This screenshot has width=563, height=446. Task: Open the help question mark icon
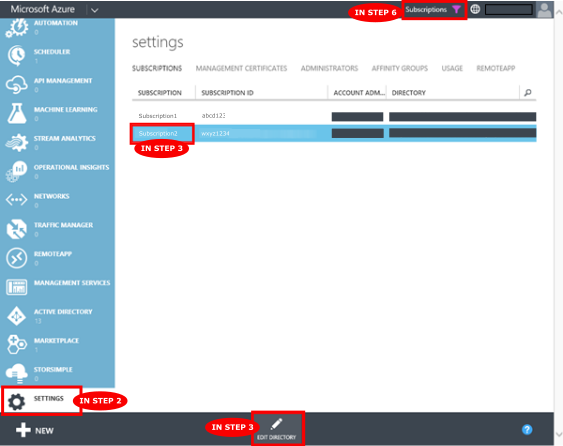pos(527,429)
